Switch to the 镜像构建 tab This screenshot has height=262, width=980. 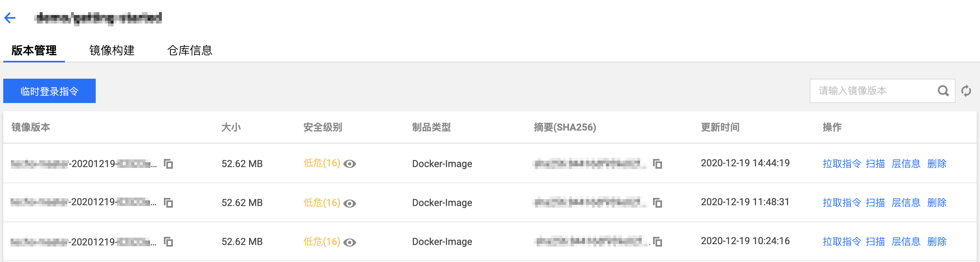(112, 50)
